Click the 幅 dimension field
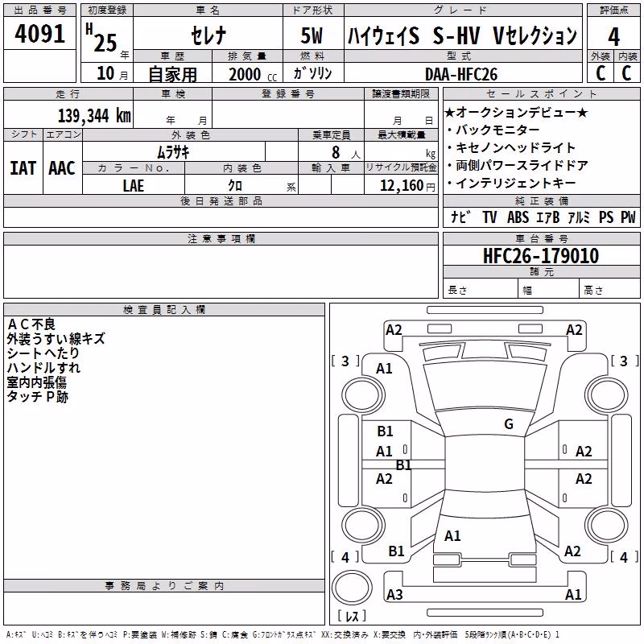The image size is (644, 644). pos(548,289)
